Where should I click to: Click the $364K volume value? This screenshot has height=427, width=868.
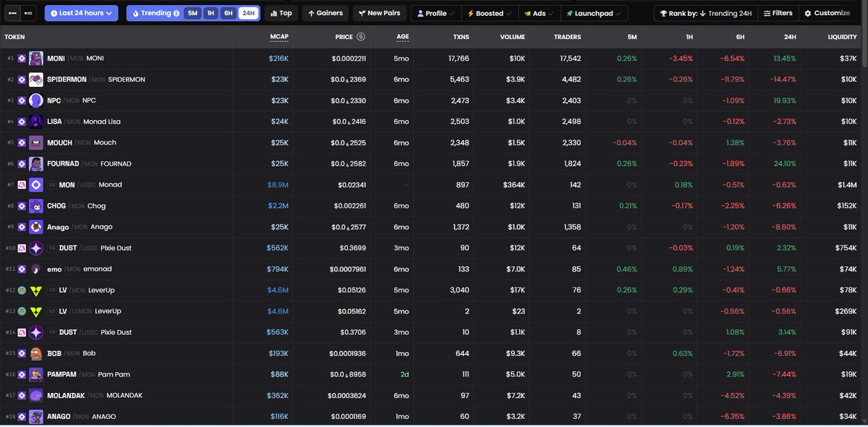point(514,185)
